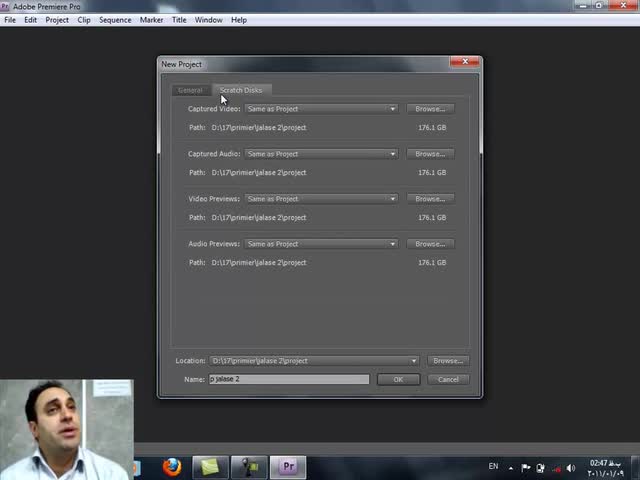Click the network tray icon

[x=556, y=469]
